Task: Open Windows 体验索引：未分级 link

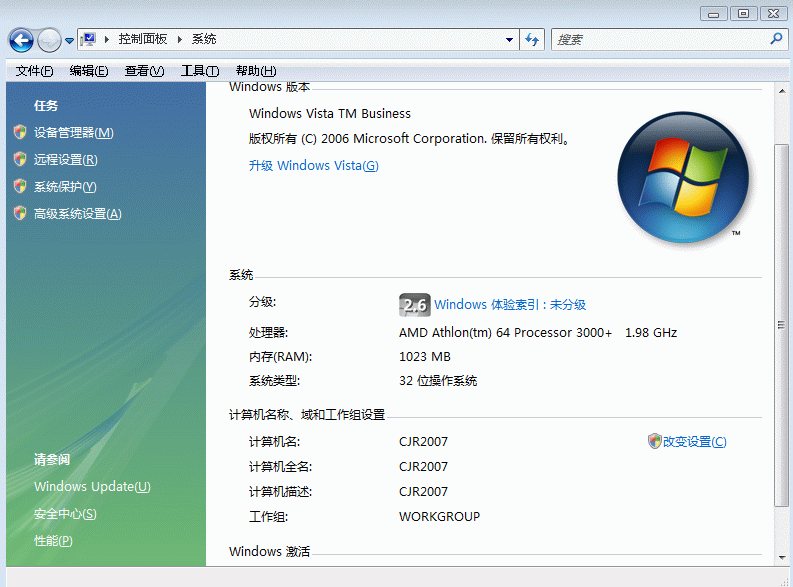Action: [x=510, y=304]
